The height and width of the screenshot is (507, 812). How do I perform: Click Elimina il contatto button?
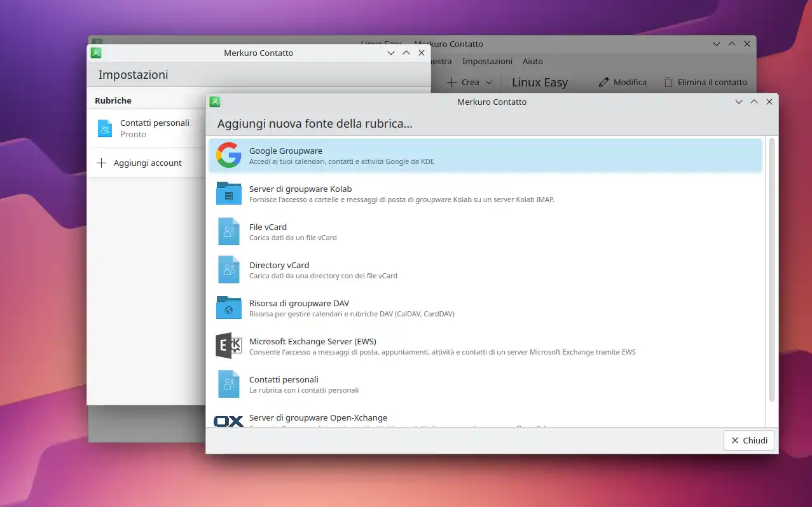click(705, 82)
